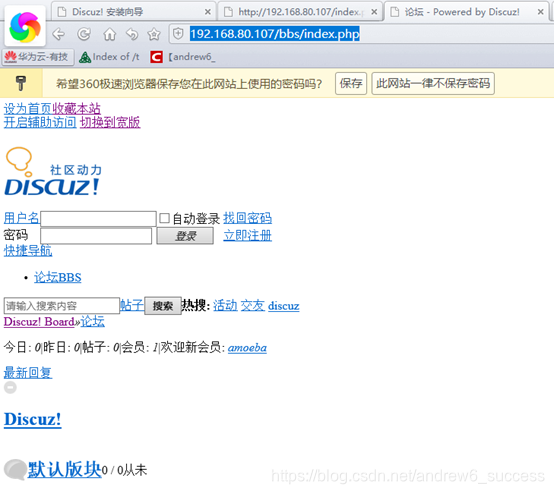Click the 保存 password button
Viewport: 554px width, 494px height.
(351, 83)
